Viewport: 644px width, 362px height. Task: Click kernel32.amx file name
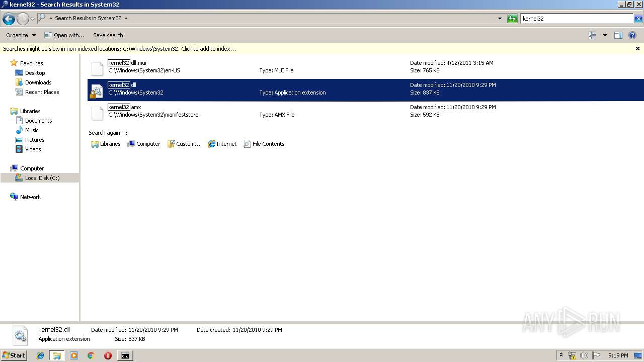click(x=124, y=107)
